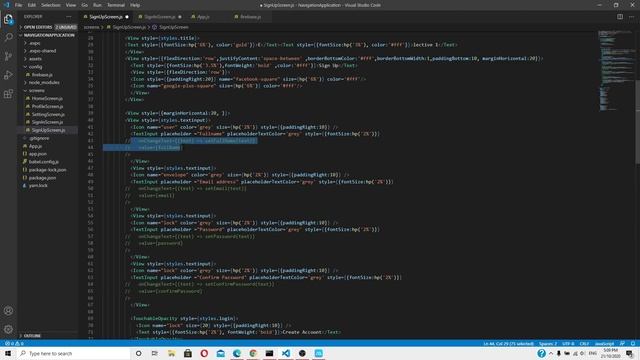Open Mail app from taskbar
This screenshot has height=360, width=640.
(220, 353)
